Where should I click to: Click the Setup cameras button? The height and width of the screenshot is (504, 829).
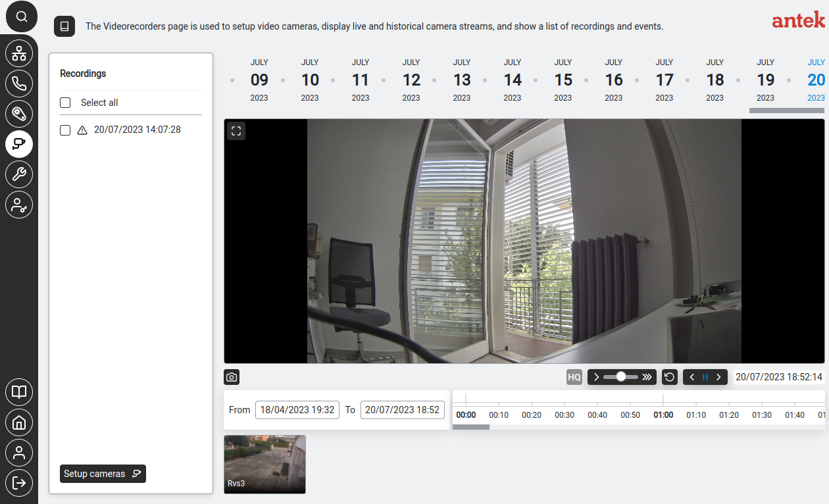103,474
